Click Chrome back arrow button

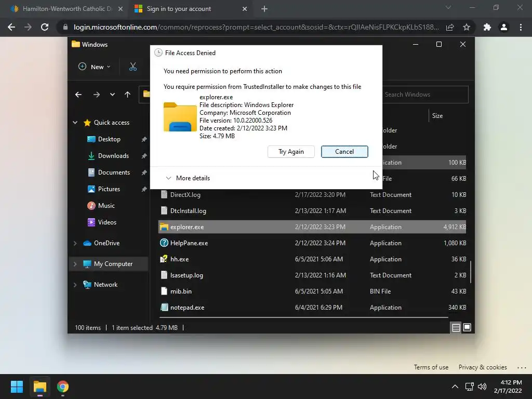(11, 27)
